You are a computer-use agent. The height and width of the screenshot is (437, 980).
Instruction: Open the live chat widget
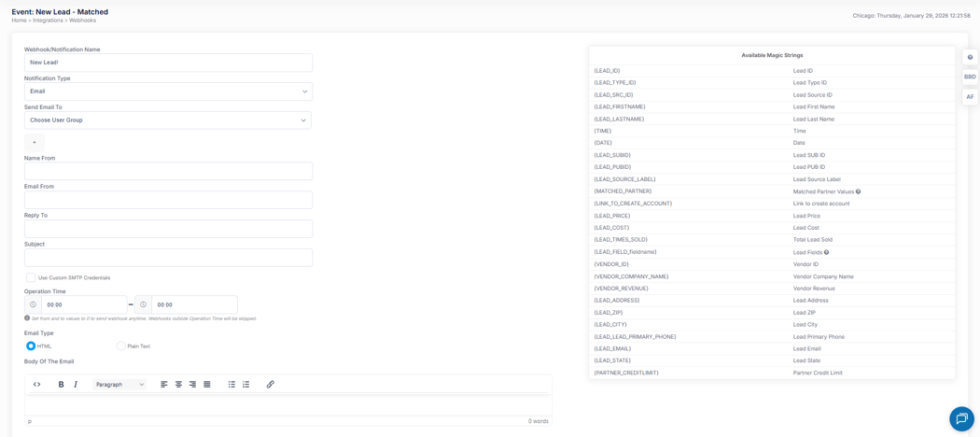coord(961,418)
